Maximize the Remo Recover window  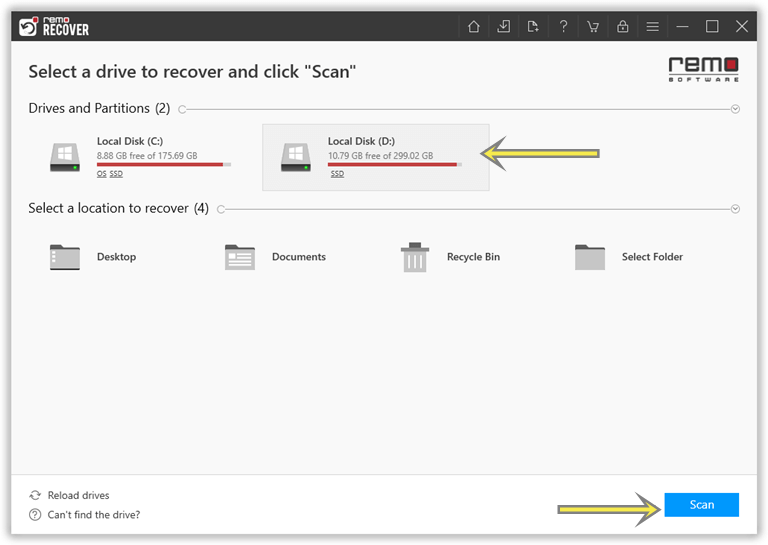click(712, 26)
